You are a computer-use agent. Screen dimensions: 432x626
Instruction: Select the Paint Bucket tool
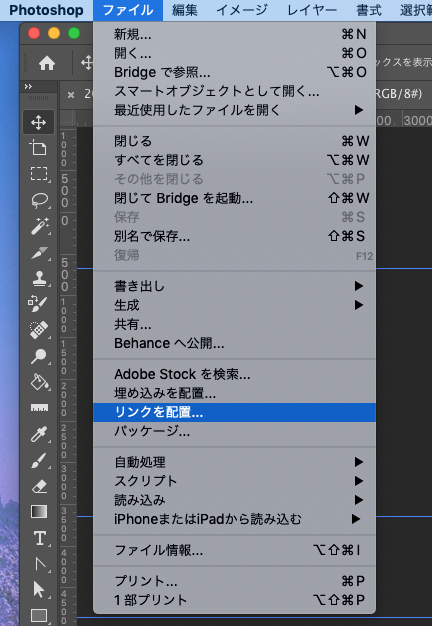[x=40, y=382]
